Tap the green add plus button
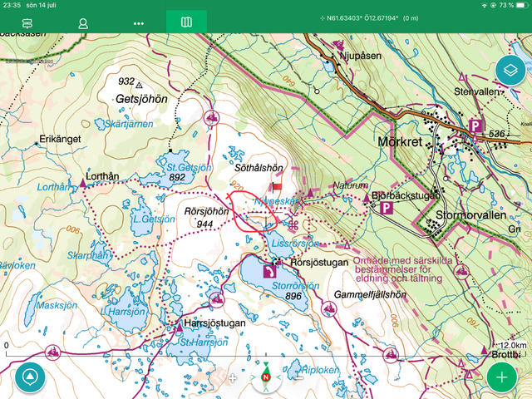The width and height of the screenshot is (532, 399). coord(501,377)
